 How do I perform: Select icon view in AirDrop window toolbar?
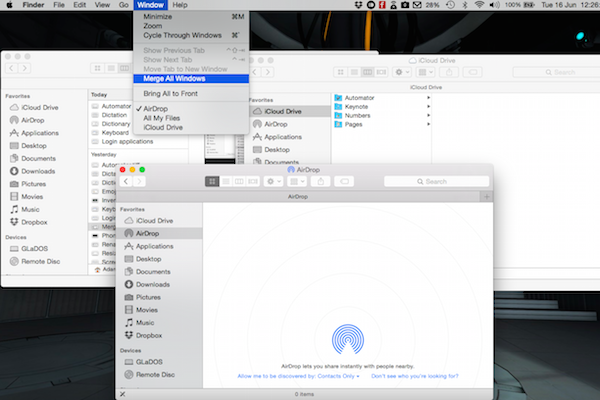tap(212, 181)
